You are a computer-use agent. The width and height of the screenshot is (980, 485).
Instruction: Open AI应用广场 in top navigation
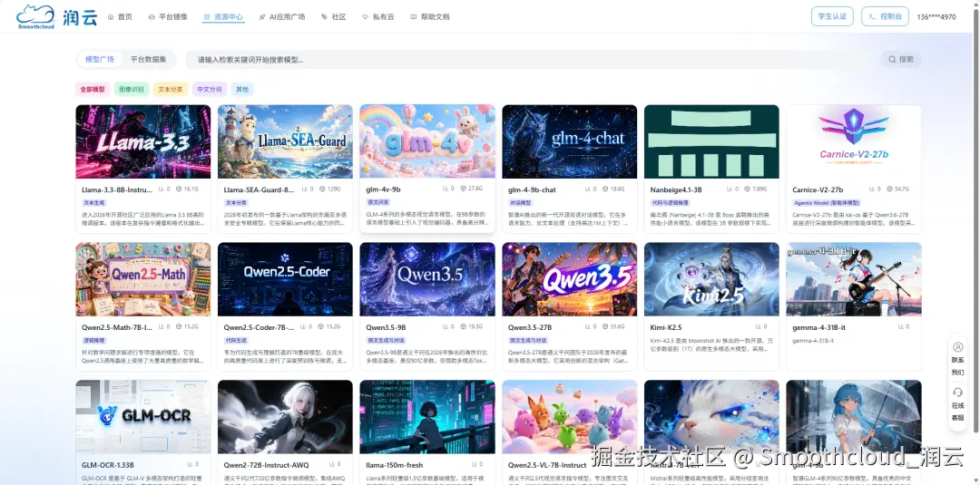coord(282,17)
